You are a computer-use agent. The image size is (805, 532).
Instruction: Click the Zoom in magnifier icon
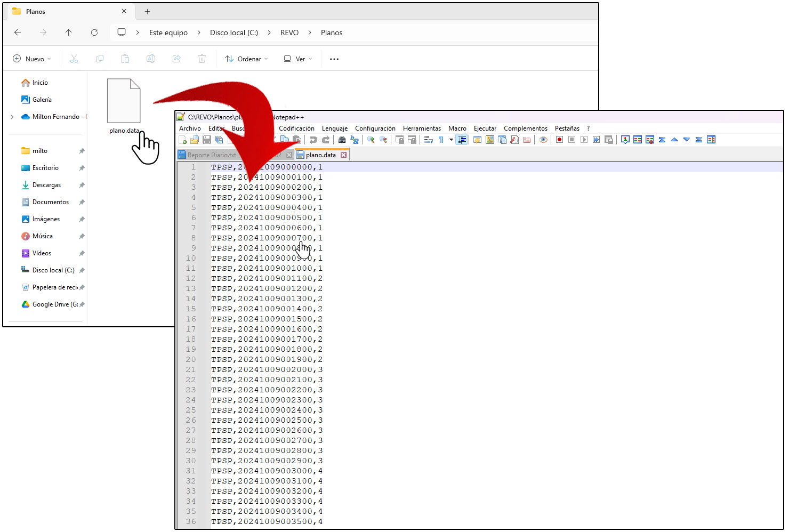371,140
